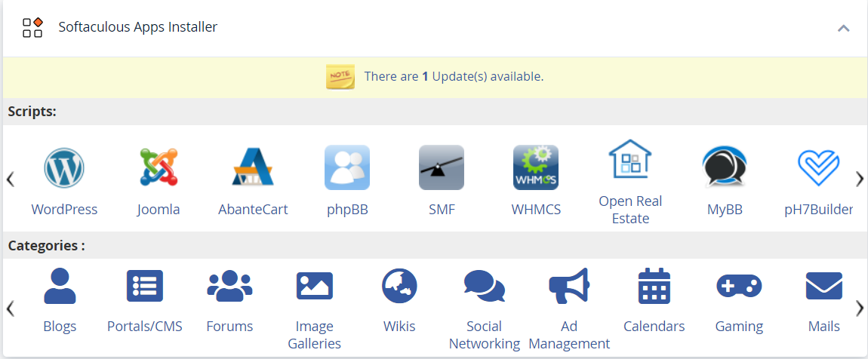Show next categories with right arrow
Viewport: 868px width, 359px height.
pyautogui.click(x=859, y=308)
